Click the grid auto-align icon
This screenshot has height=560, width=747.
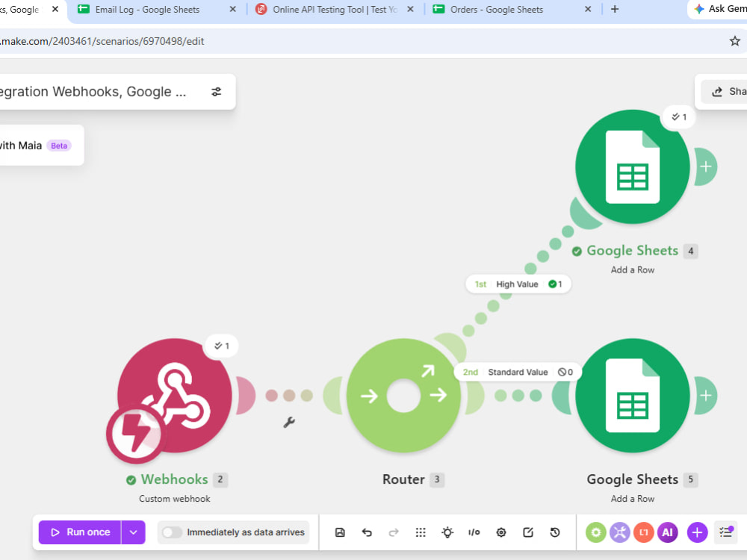click(420, 532)
